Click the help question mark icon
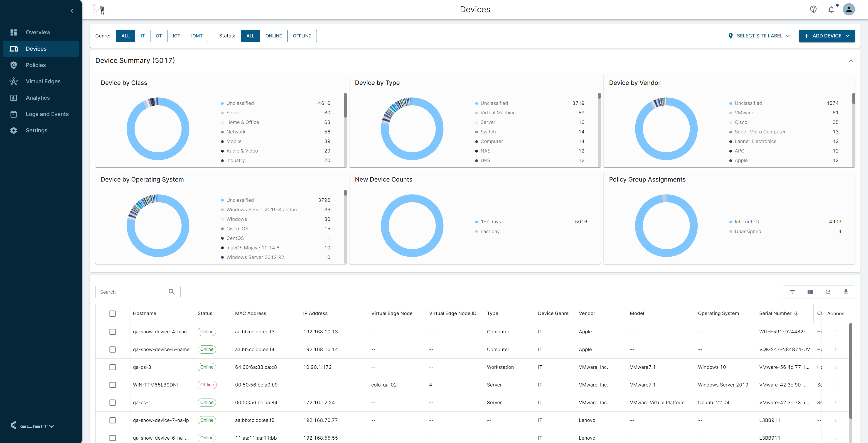Screen dimensions: 868x443 click(x=813, y=10)
